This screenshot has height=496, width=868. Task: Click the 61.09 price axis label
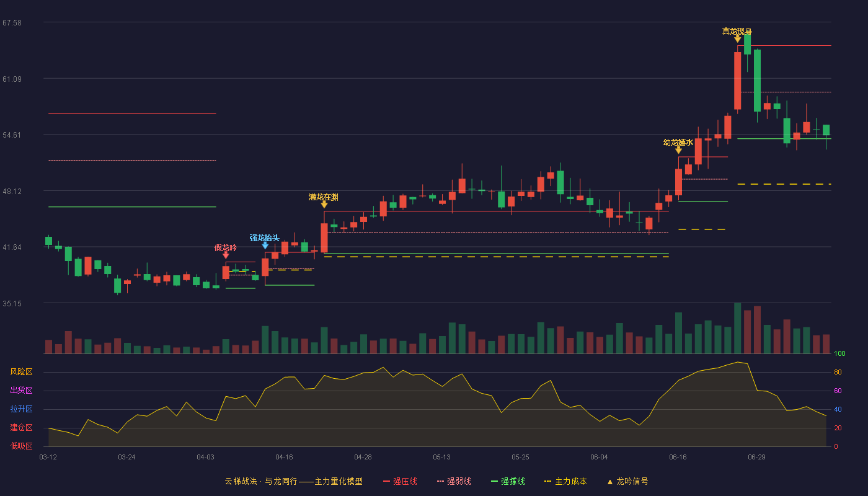click(12, 79)
